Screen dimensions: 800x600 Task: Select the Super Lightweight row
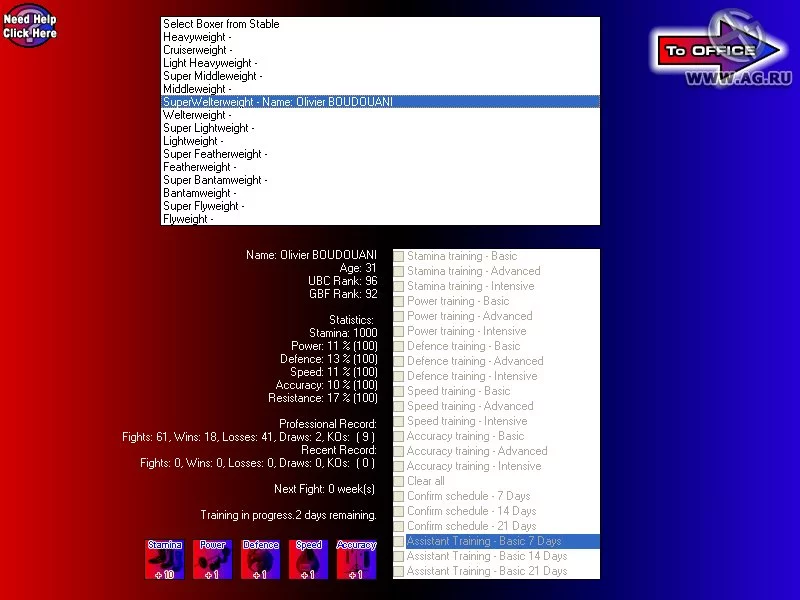tap(380, 128)
